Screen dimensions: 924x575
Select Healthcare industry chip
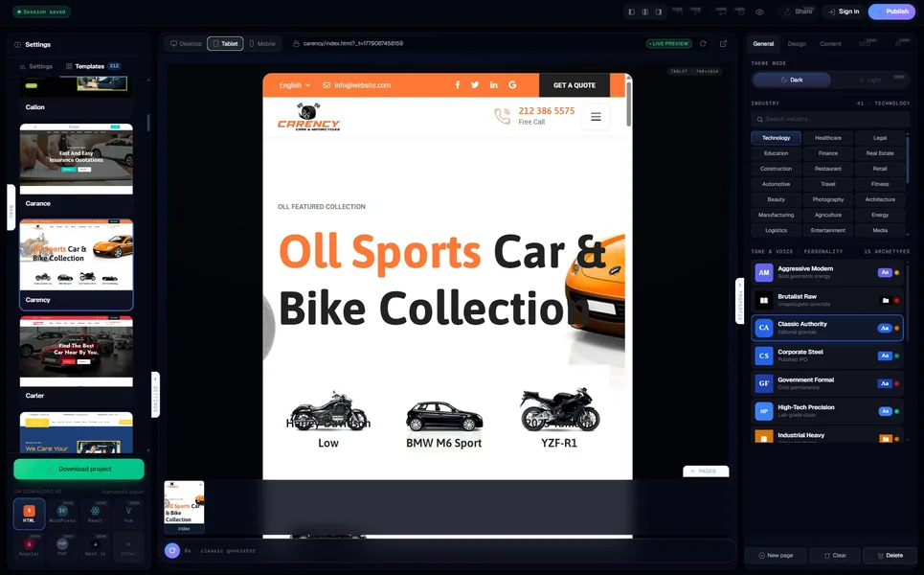(828, 138)
